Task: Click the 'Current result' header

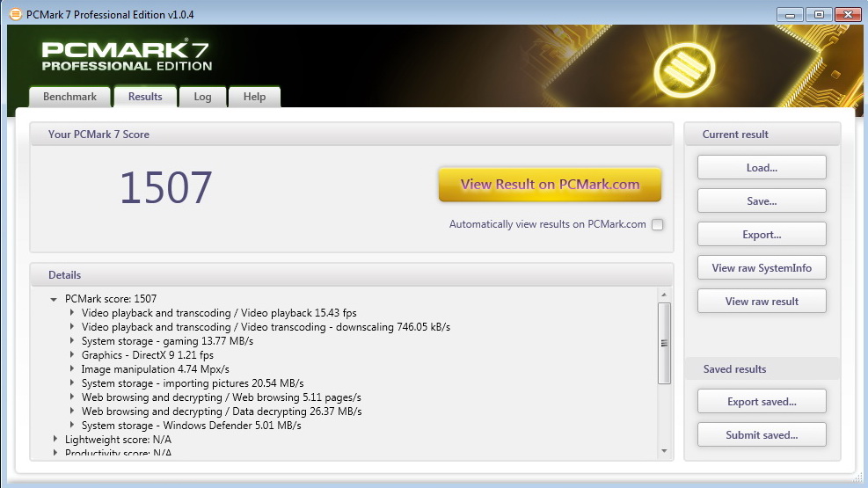Action: 735,135
